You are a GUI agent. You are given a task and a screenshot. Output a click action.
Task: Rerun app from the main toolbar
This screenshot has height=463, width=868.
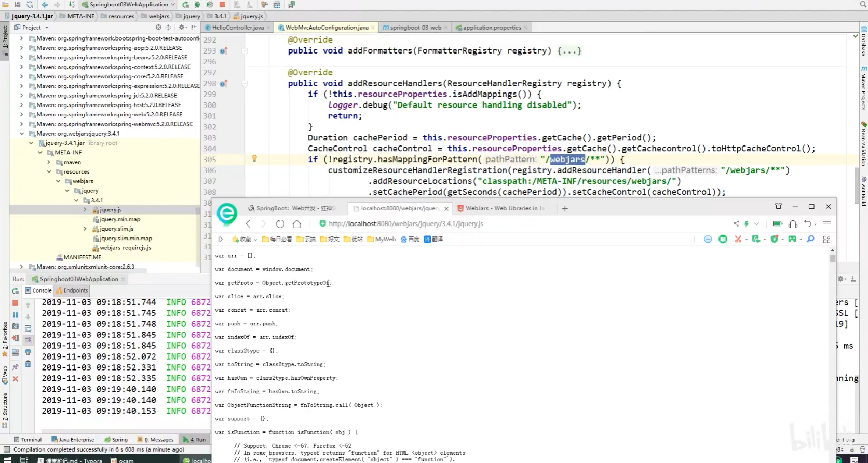click(x=186, y=5)
